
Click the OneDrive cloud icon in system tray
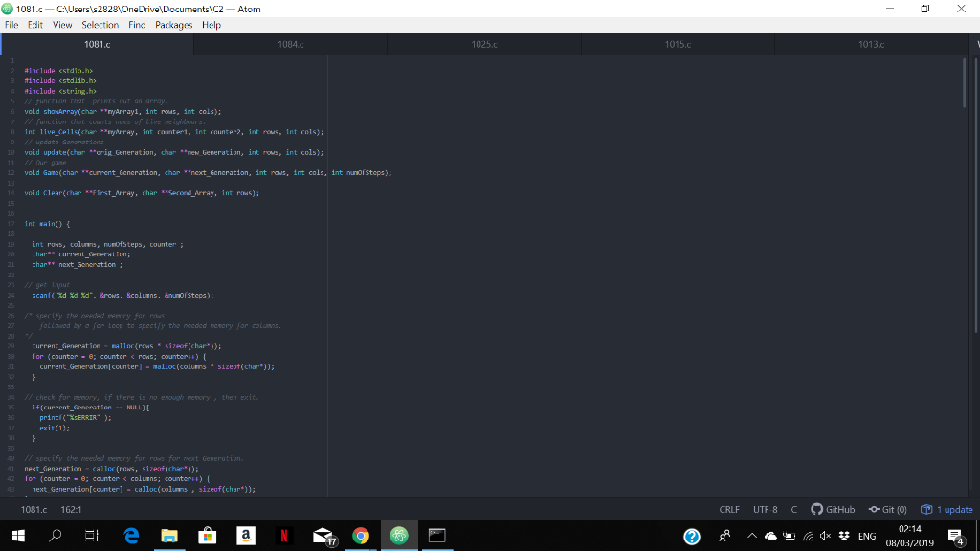[770, 535]
